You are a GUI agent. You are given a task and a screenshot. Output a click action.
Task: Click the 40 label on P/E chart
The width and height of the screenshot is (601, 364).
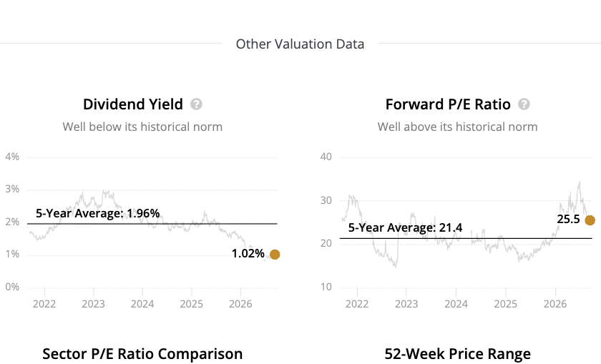tap(326, 157)
